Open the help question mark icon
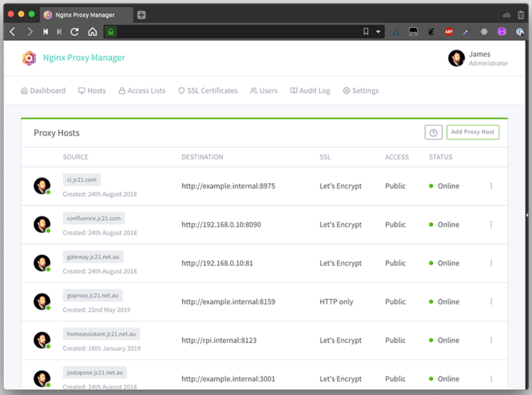This screenshot has width=532, height=395. (x=433, y=132)
